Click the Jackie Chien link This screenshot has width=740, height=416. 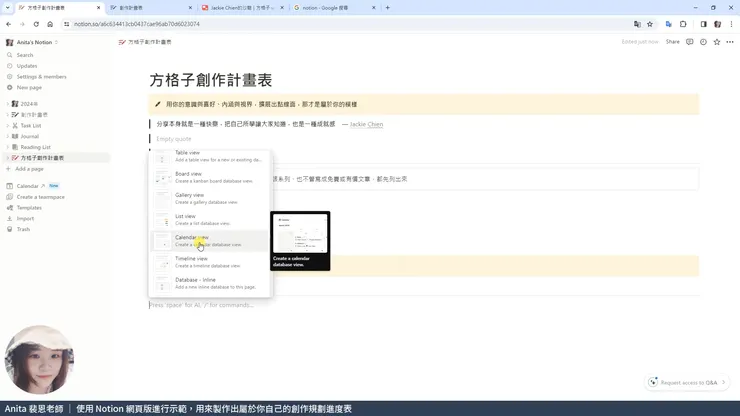pyautogui.click(x=366, y=124)
